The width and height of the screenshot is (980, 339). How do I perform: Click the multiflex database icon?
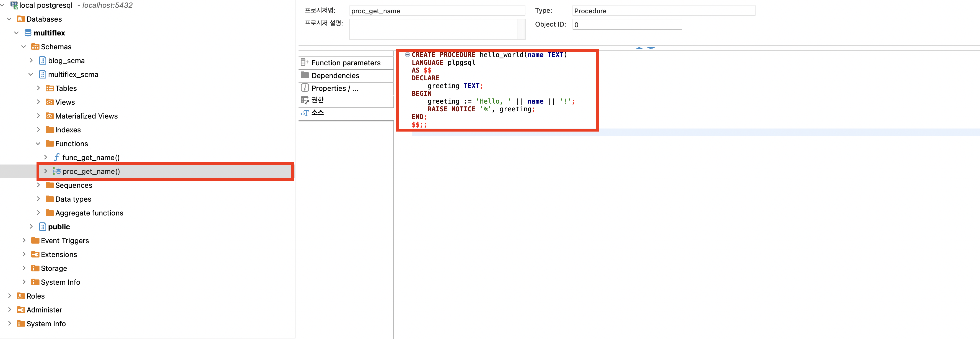click(28, 33)
